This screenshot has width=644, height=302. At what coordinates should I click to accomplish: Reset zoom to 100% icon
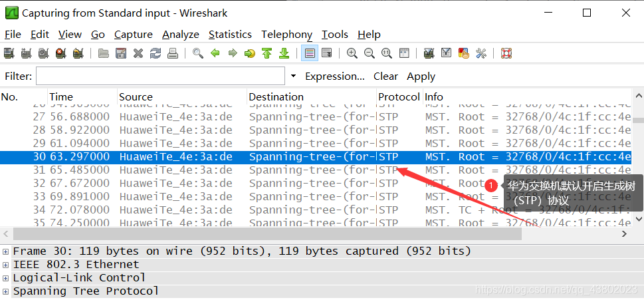(387, 53)
